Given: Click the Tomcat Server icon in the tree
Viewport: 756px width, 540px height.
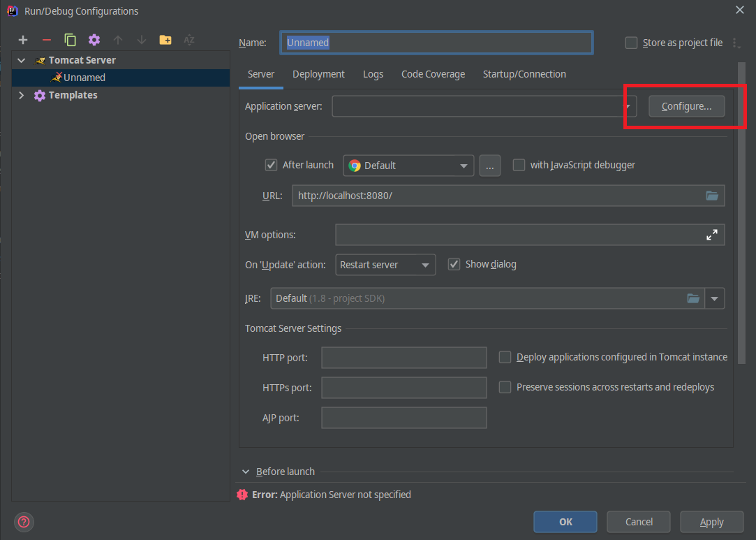Looking at the screenshot, I should (40, 60).
